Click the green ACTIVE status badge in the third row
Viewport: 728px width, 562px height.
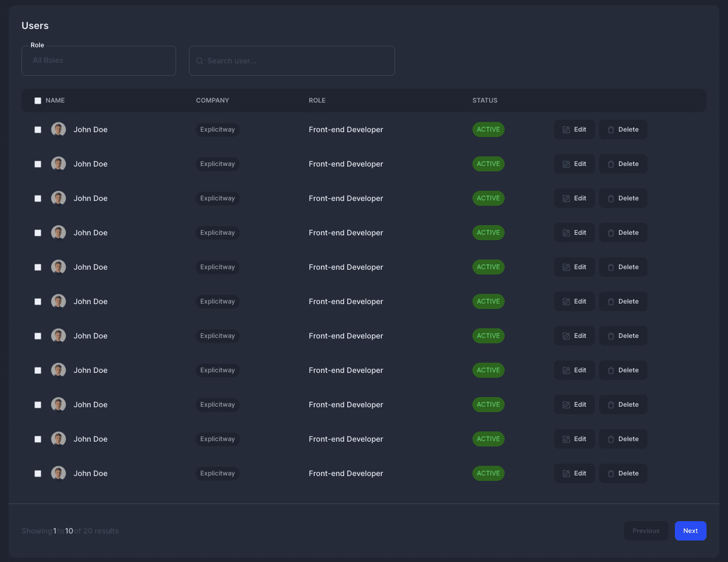coord(488,198)
